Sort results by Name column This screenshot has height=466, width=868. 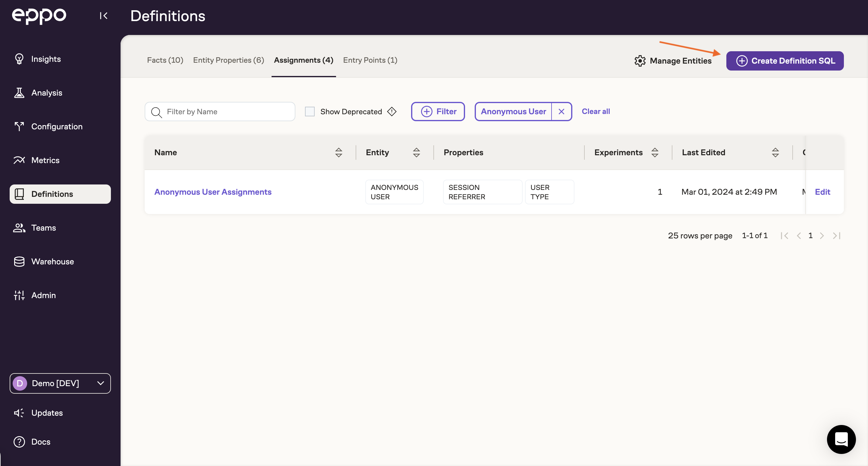tap(339, 152)
